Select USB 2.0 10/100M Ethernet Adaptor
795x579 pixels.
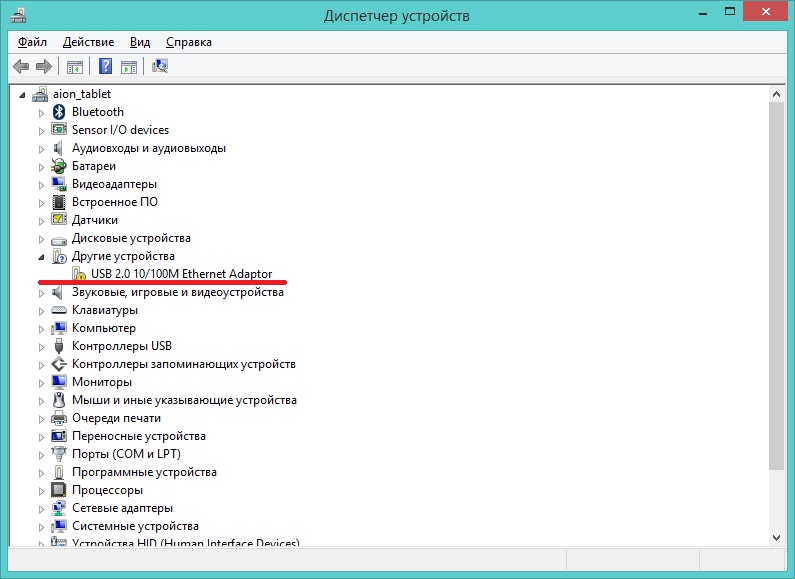tap(182, 274)
